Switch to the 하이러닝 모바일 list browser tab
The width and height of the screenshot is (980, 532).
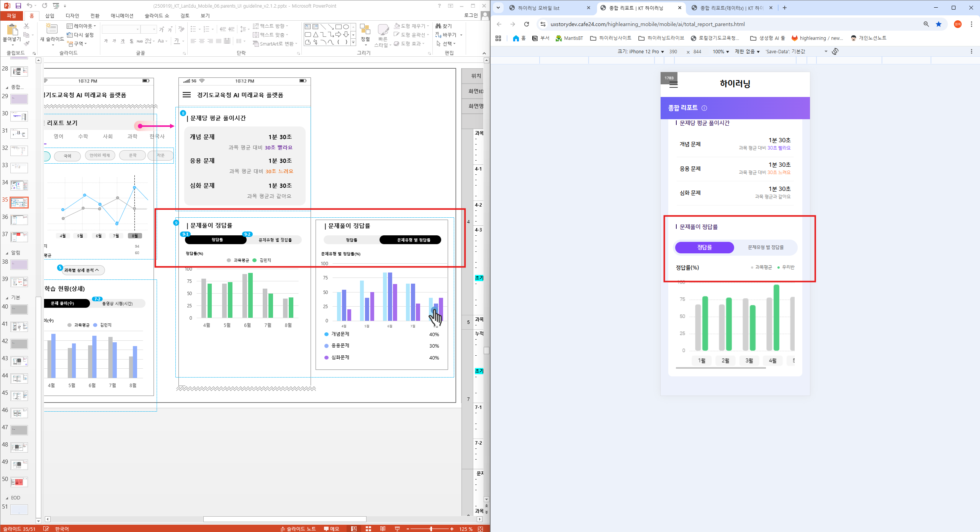[538, 8]
